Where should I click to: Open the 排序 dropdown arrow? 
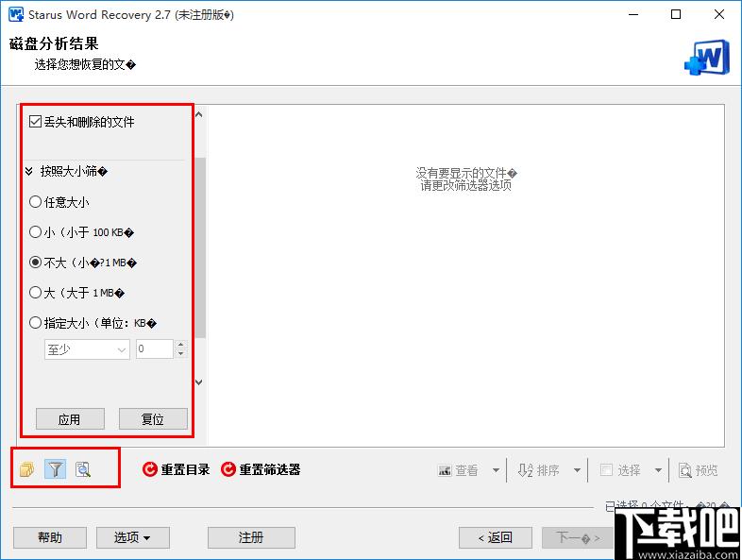tap(577, 470)
